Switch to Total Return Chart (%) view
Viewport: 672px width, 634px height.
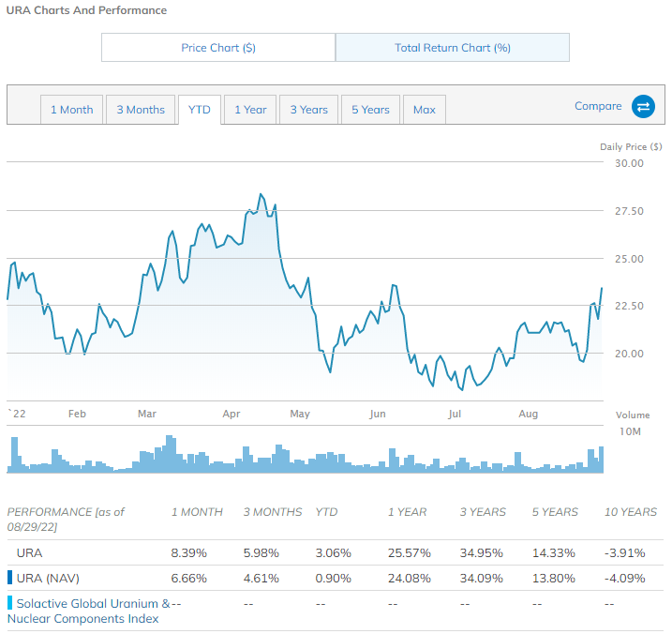pos(452,48)
